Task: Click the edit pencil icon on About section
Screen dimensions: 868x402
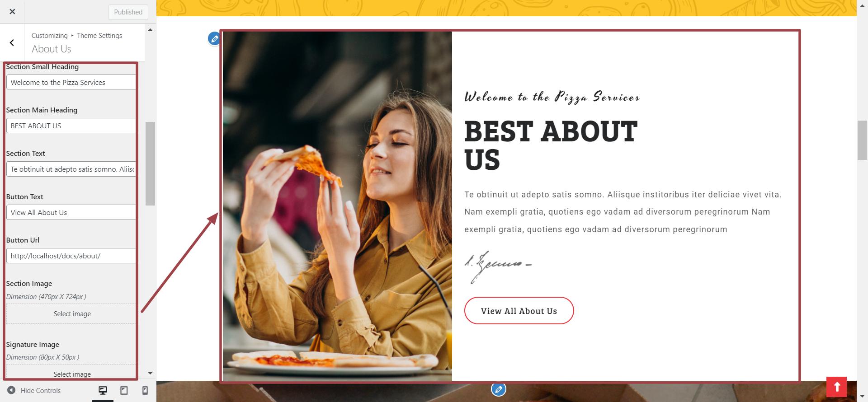Action: point(214,39)
